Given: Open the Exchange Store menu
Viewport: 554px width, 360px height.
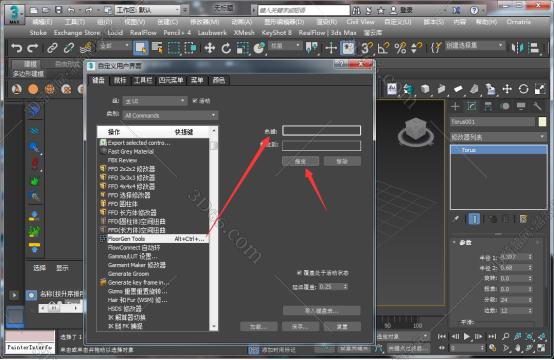Looking at the screenshot, I should pyautogui.click(x=77, y=33).
